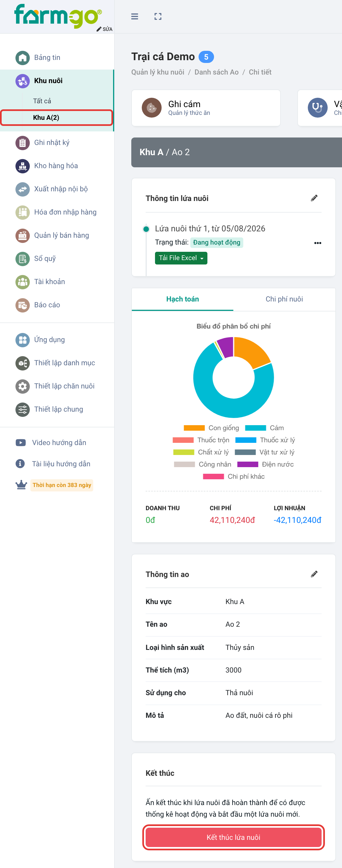Click the Thiết lập danh mục icon

[23, 363]
